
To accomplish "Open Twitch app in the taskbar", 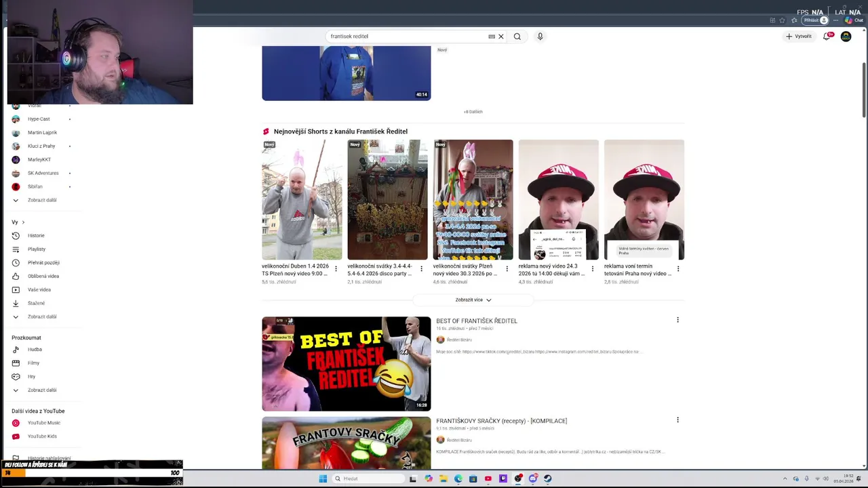I will pyautogui.click(x=503, y=479).
